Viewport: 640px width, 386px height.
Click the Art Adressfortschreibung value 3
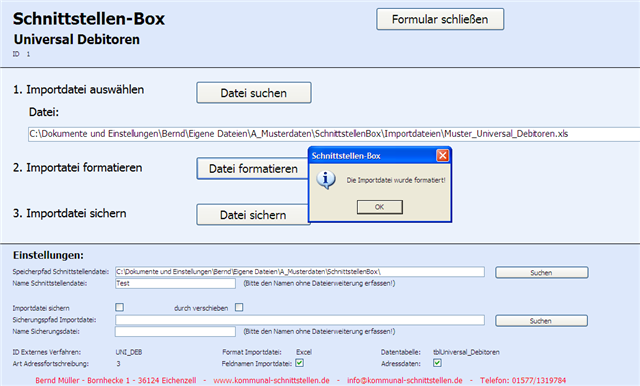tap(118, 364)
